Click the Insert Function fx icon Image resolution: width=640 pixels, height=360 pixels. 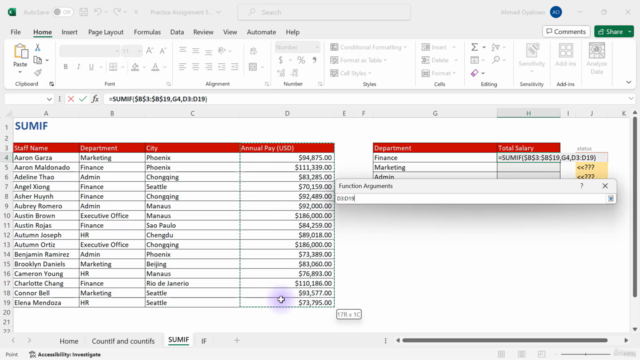(95, 99)
